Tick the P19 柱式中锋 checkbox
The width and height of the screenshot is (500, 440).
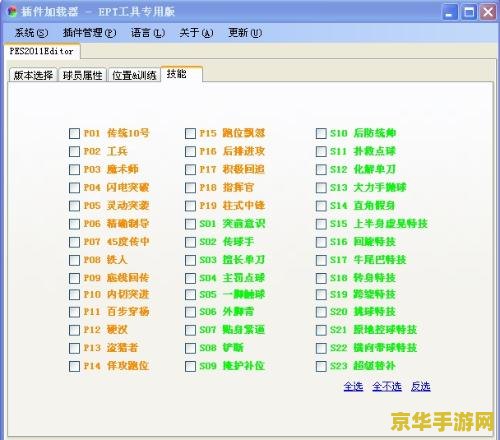190,206
